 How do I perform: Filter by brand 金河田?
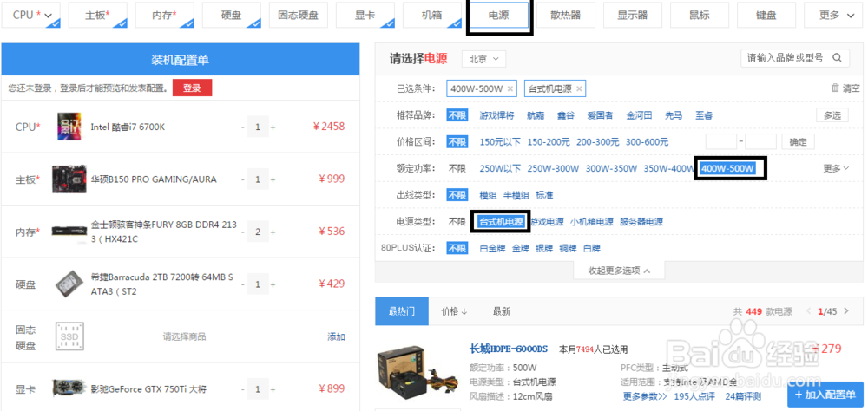pyautogui.click(x=640, y=115)
